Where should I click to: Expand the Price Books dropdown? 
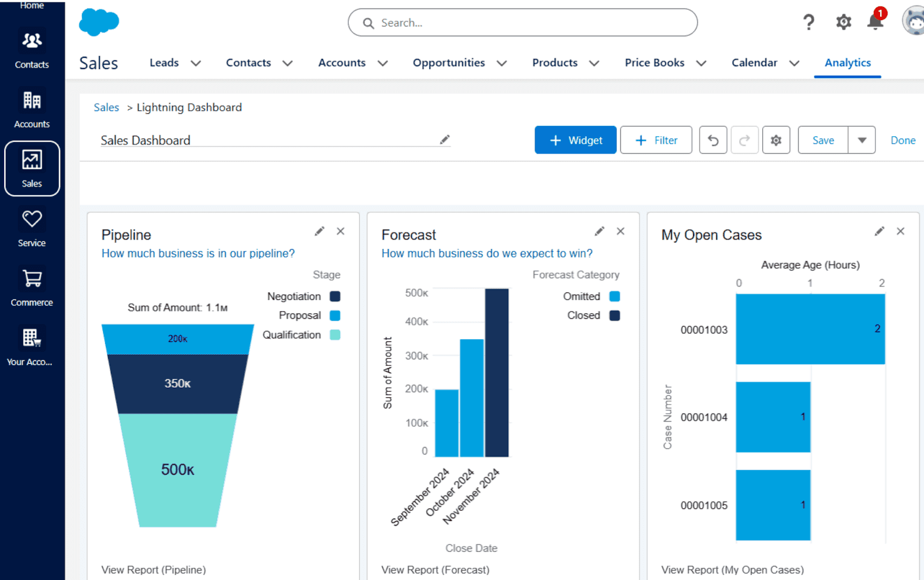pyautogui.click(x=702, y=63)
